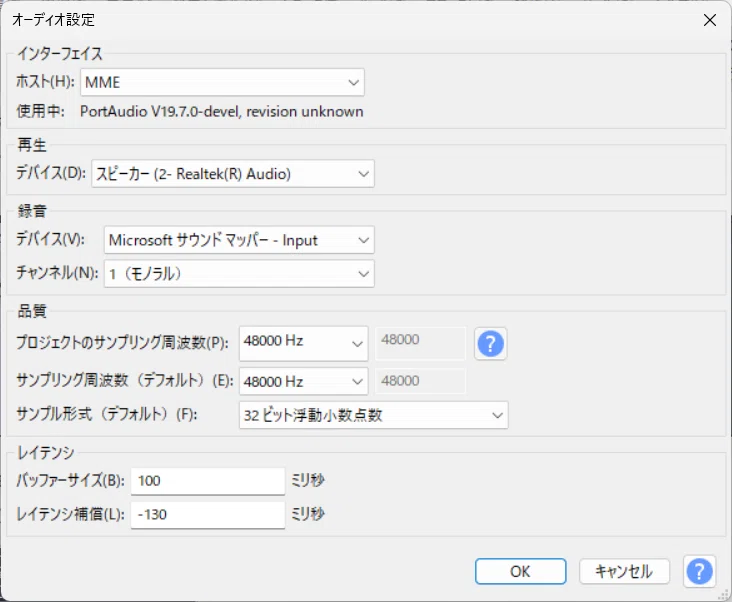The height and width of the screenshot is (602, 732).
Task: Open the プロジェクトのサンプリング周波数 dropdown
Action: (x=303, y=343)
